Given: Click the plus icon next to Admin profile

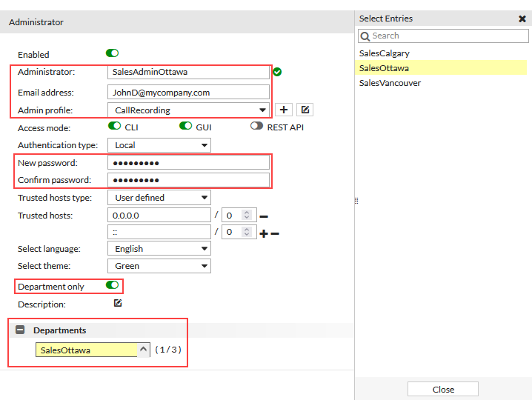Looking at the screenshot, I should click(x=284, y=110).
